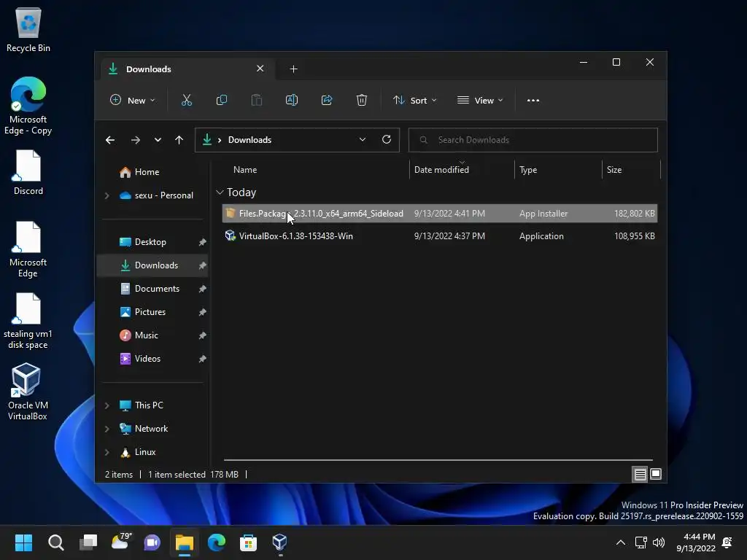Open the View layout dropdown
The height and width of the screenshot is (560, 747).
click(x=480, y=101)
